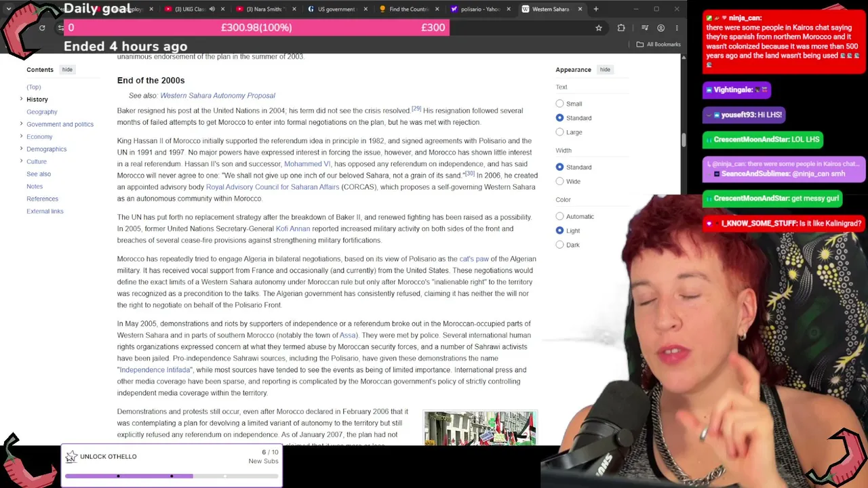Open the Chrome profile avatar
This screenshot has width=868, height=488.
661,28
